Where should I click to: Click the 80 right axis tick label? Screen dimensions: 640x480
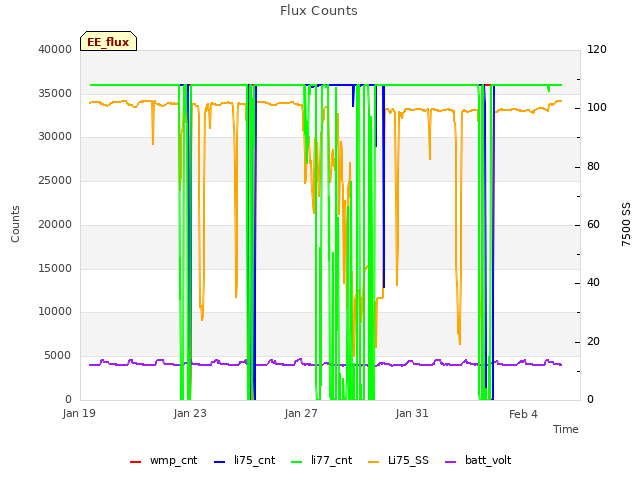coord(593,167)
